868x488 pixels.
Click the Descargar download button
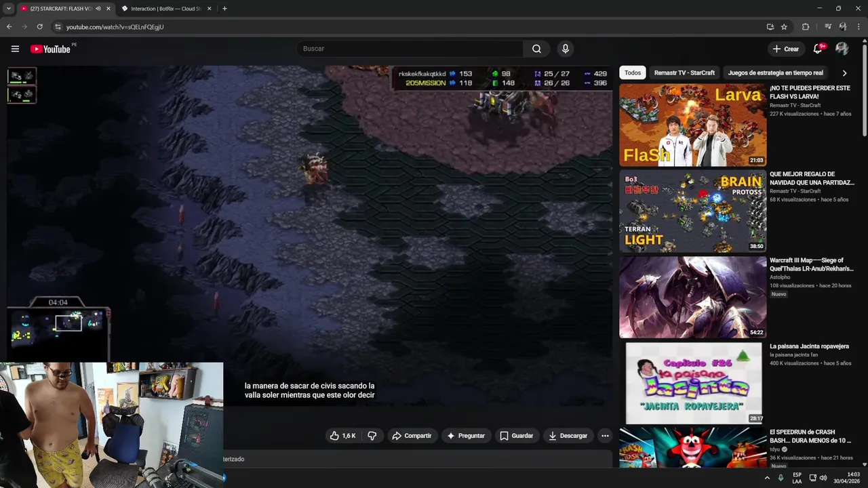568,436
